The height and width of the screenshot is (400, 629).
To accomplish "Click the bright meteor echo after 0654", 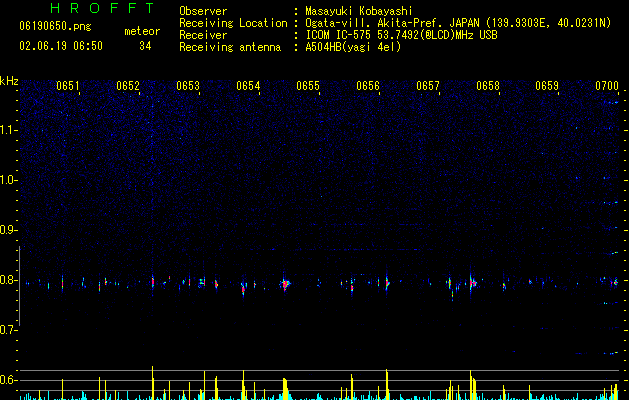I will point(285,284).
